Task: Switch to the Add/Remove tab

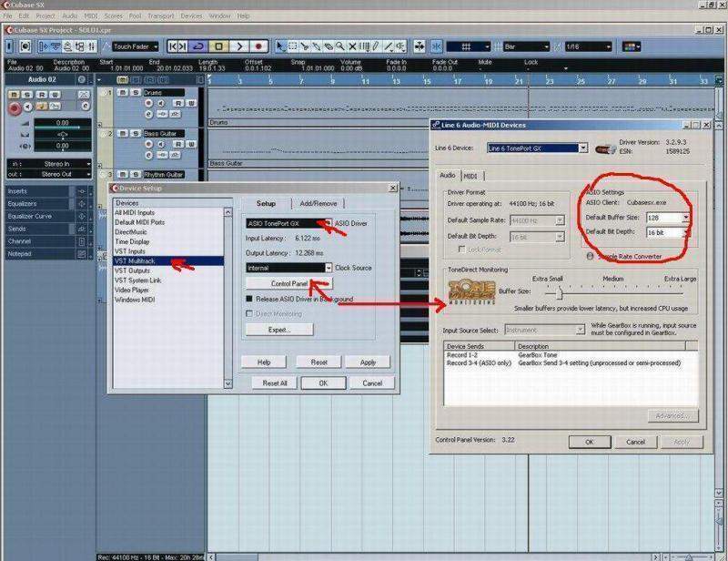Action: (318, 204)
